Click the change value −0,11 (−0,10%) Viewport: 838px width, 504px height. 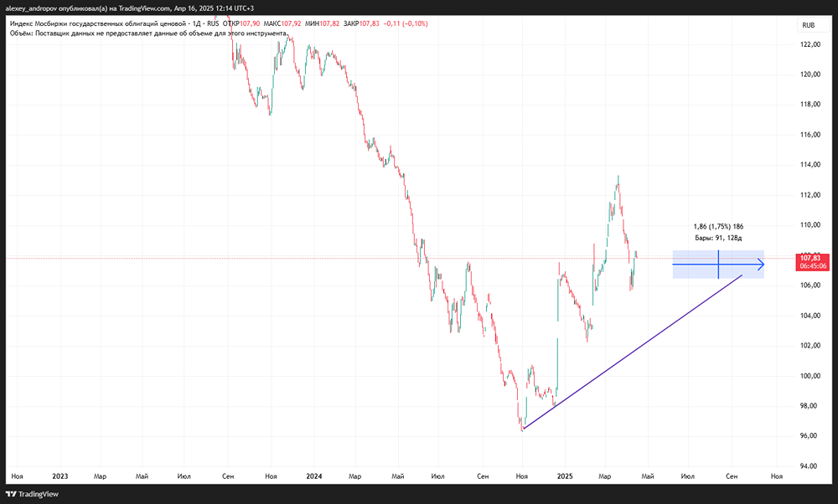(x=405, y=23)
